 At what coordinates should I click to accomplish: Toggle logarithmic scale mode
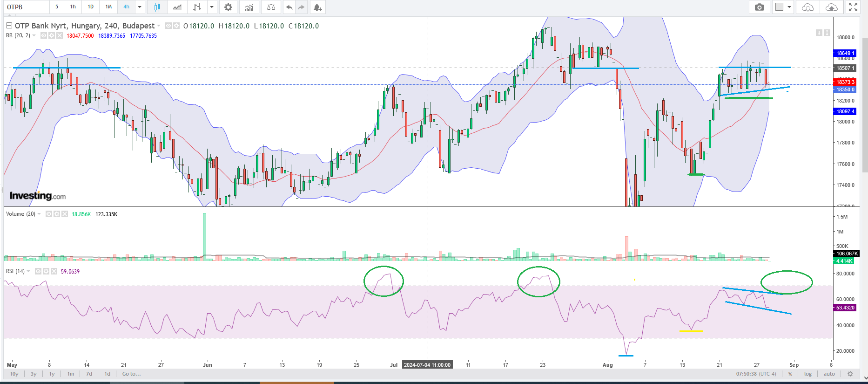(808, 374)
